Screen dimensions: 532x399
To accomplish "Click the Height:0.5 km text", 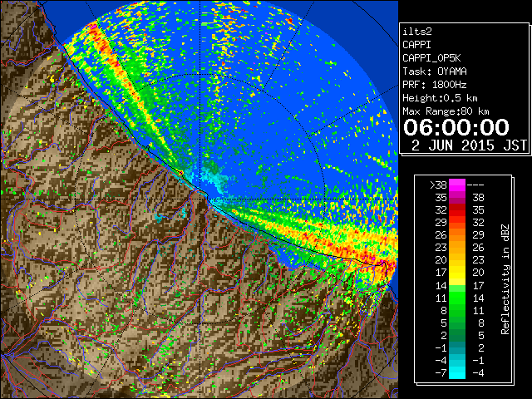I will click(440, 98).
